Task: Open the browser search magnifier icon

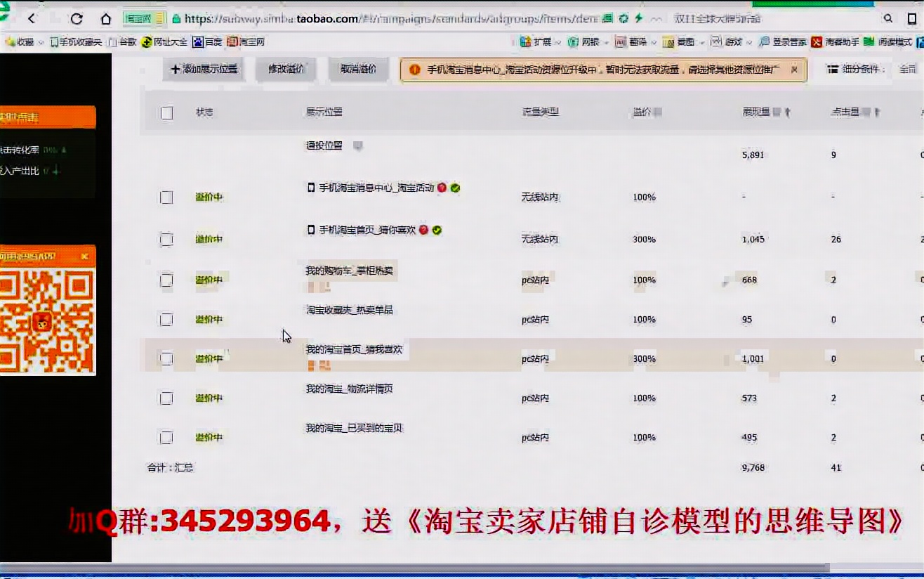Action: click(888, 19)
